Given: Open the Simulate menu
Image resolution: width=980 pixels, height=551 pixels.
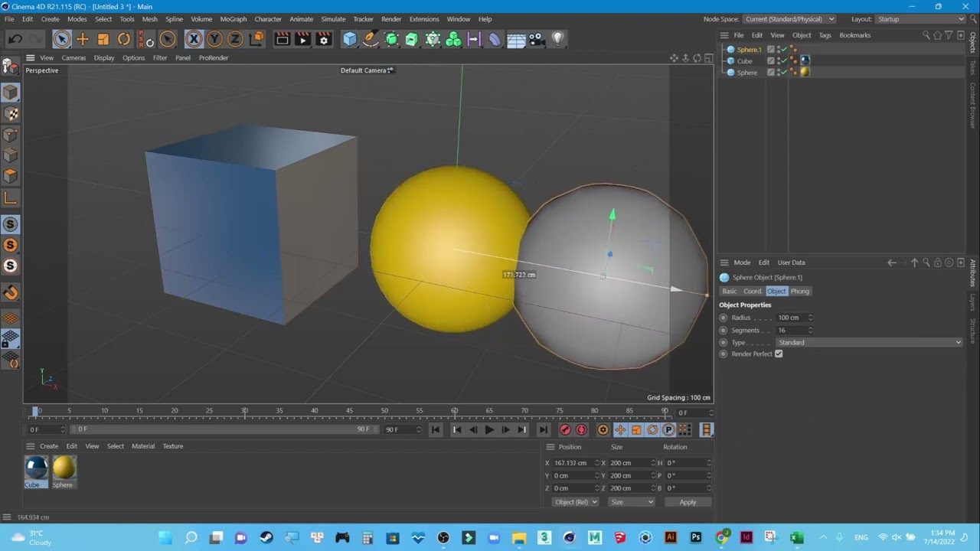Looking at the screenshot, I should [x=333, y=19].
